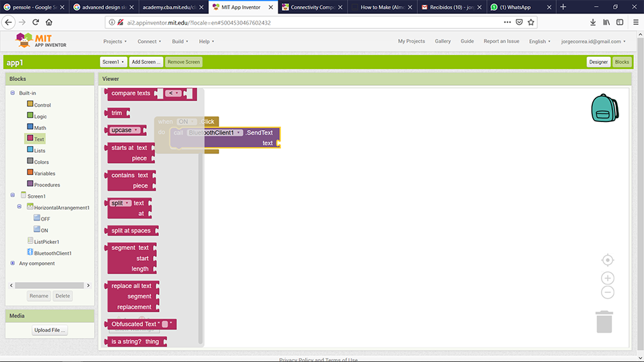Click the Blocks view button
Image resolution: width=644 pixels, height=362 pixels.
[621, 62]
